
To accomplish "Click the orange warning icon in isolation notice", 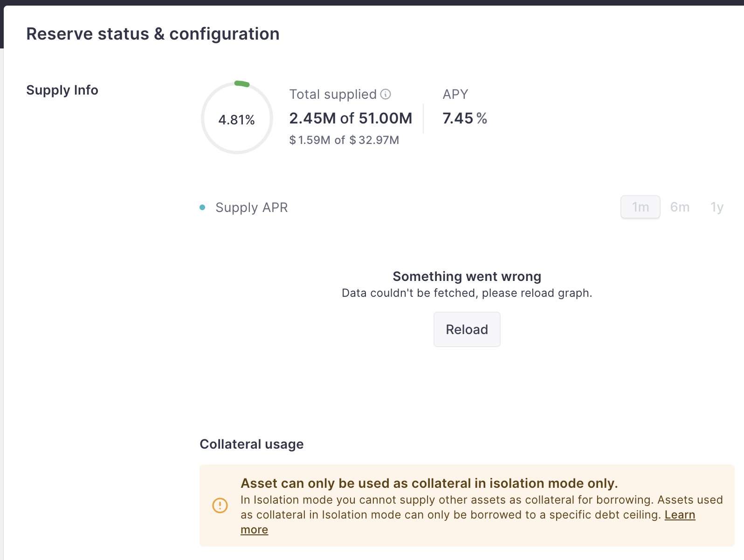I will (220, 505).
